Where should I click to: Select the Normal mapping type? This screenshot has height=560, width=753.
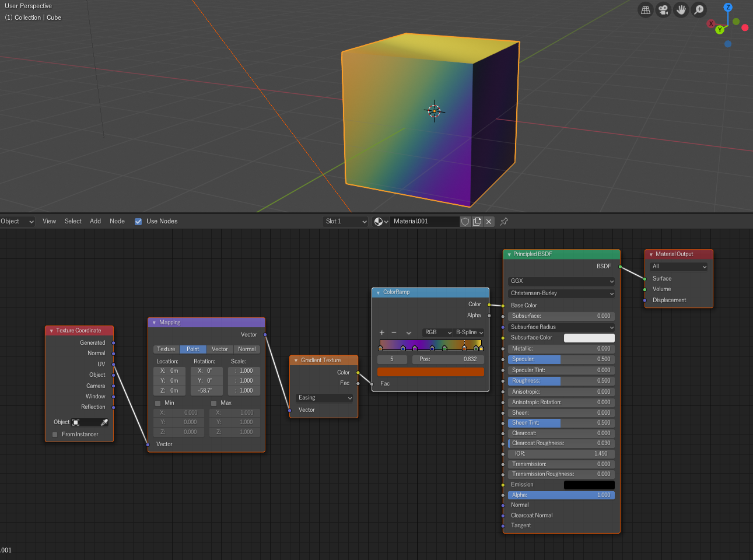247,349
